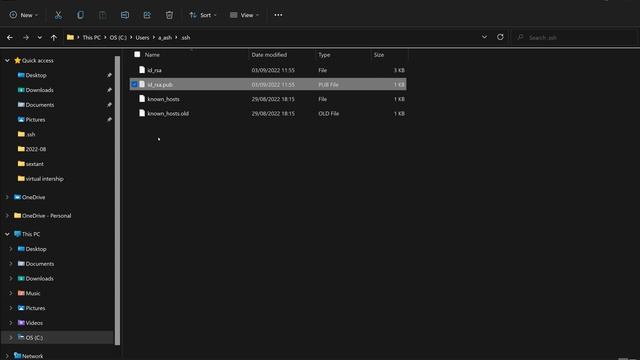The image size is (640, 360).
Task: Select OneDrive in navigation pane
Action: [33, 197]
